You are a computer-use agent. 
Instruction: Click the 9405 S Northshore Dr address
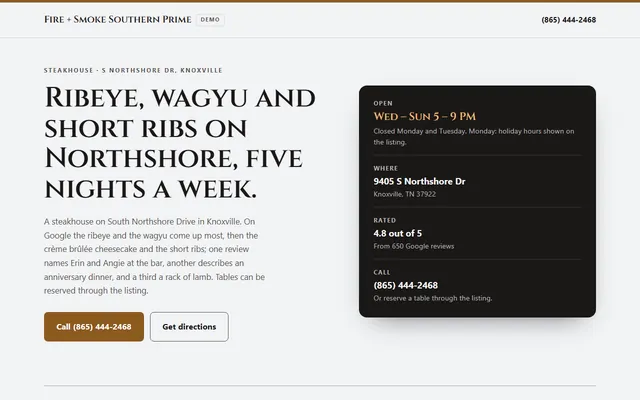[419, 181]
